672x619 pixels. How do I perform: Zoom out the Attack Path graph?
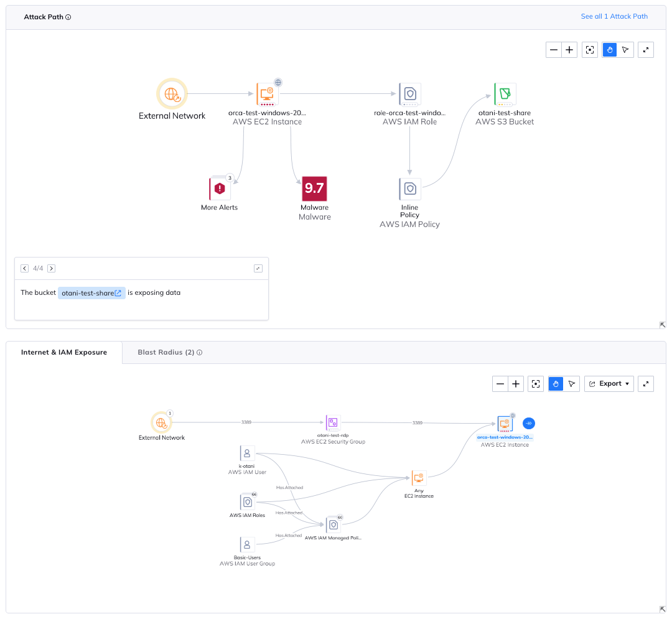[x=553, y=50]
